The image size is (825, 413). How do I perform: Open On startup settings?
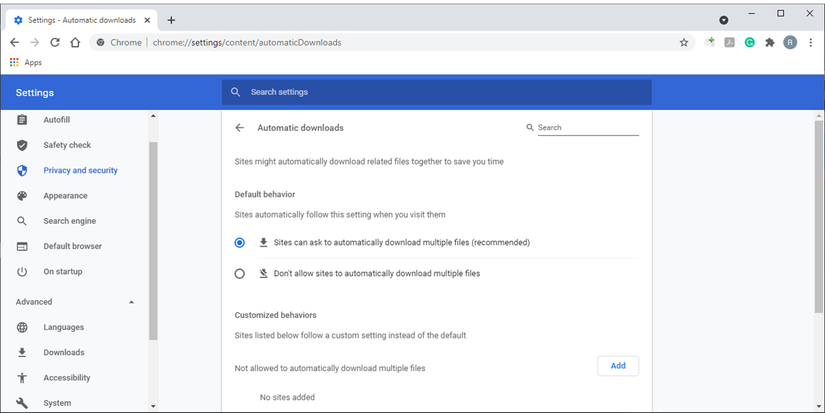click(63, 271)
